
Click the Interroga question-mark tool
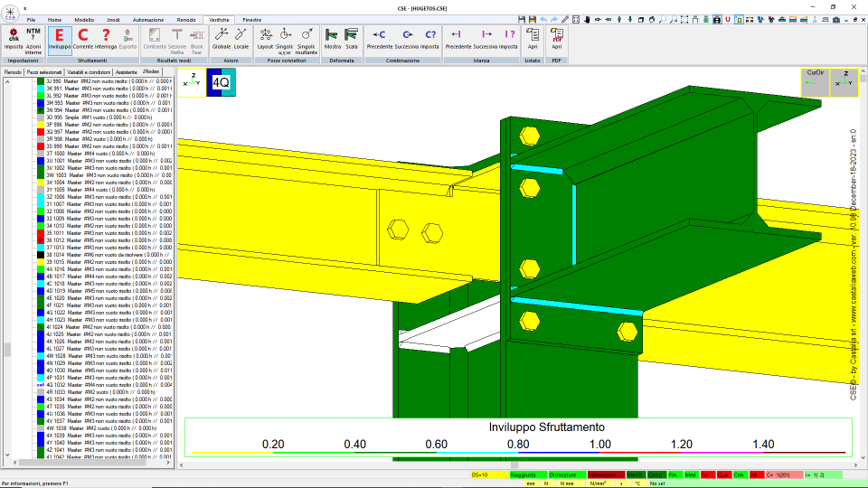click(x=106, y=39)
